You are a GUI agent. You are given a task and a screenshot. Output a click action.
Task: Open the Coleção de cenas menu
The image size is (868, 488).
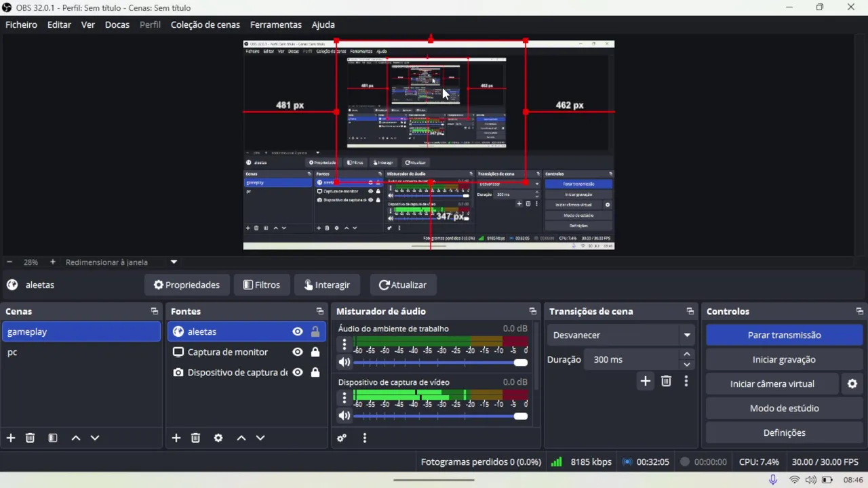(205, 24)
